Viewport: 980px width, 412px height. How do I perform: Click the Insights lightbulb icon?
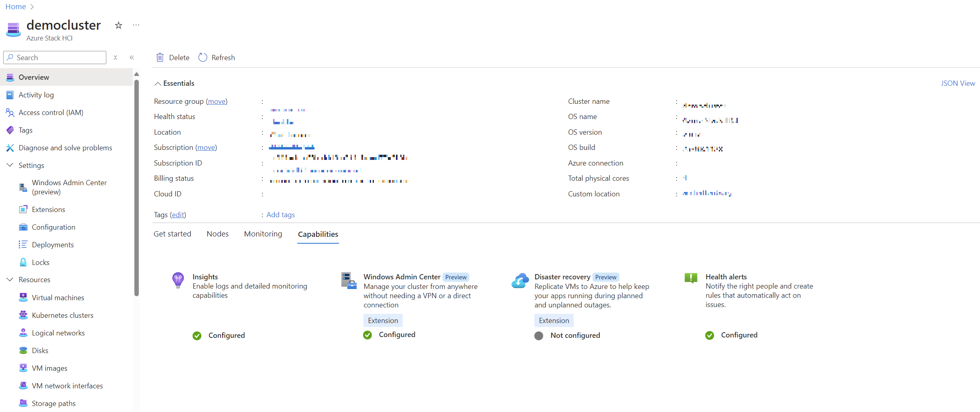178,280
